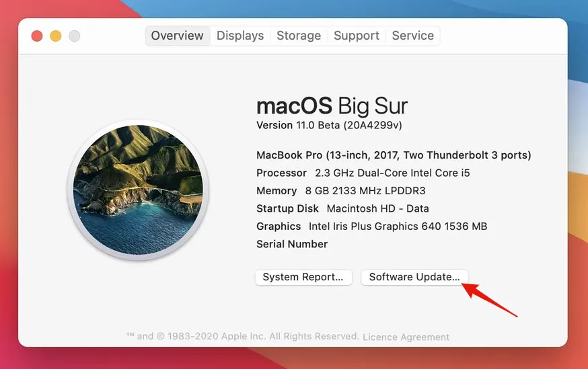The height and width of the screenshot is (369, 588).
Task: Select the Overview tab
Action: [x=177, y=36]
